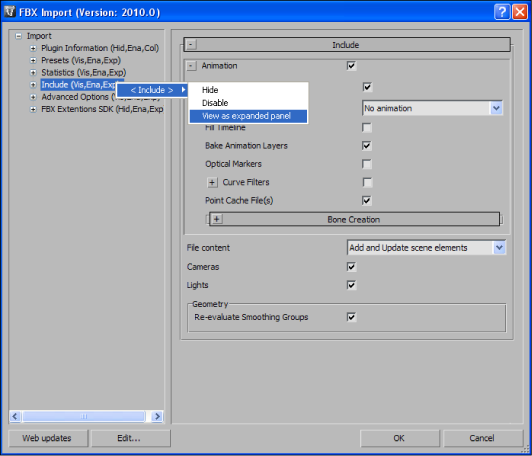Expand the Bone Creation plus button

tap(217, 219)
